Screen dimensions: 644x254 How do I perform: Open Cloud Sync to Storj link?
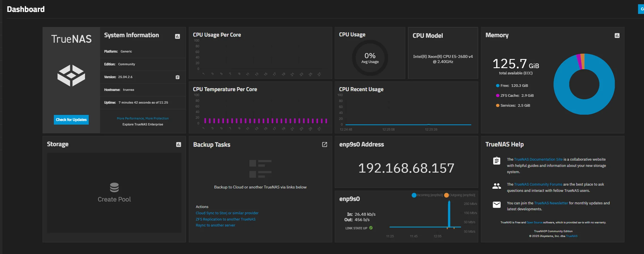tap(227, 213)
